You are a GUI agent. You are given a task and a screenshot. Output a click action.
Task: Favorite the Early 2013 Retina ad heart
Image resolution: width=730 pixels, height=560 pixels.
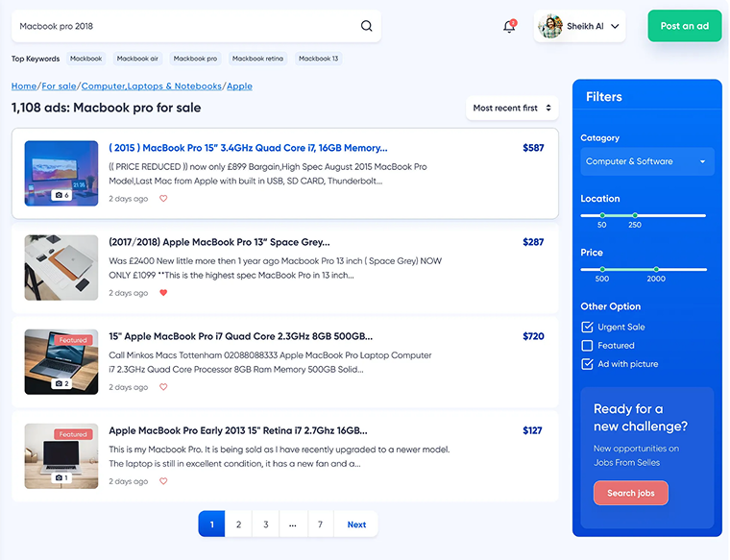pos(163,481)
